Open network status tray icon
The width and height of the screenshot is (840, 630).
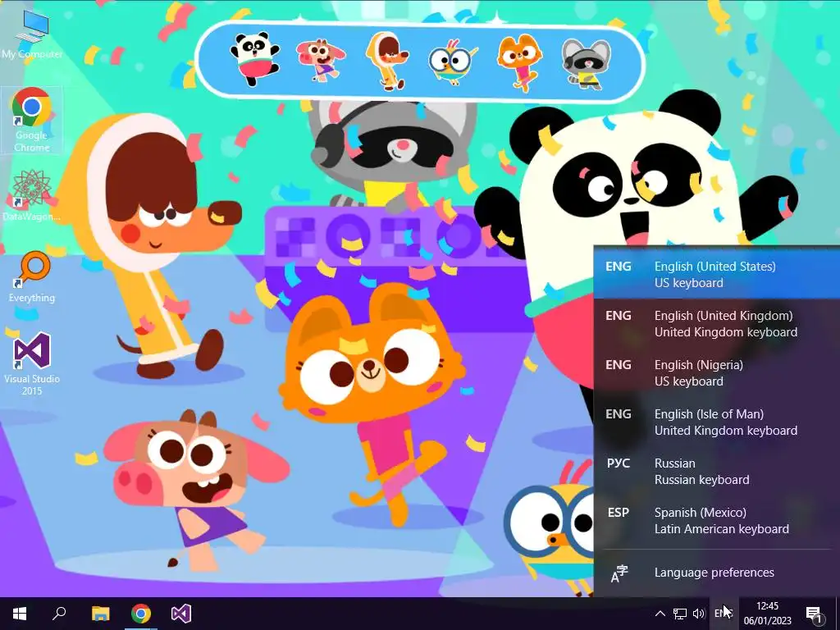click(x=680, y=614)
